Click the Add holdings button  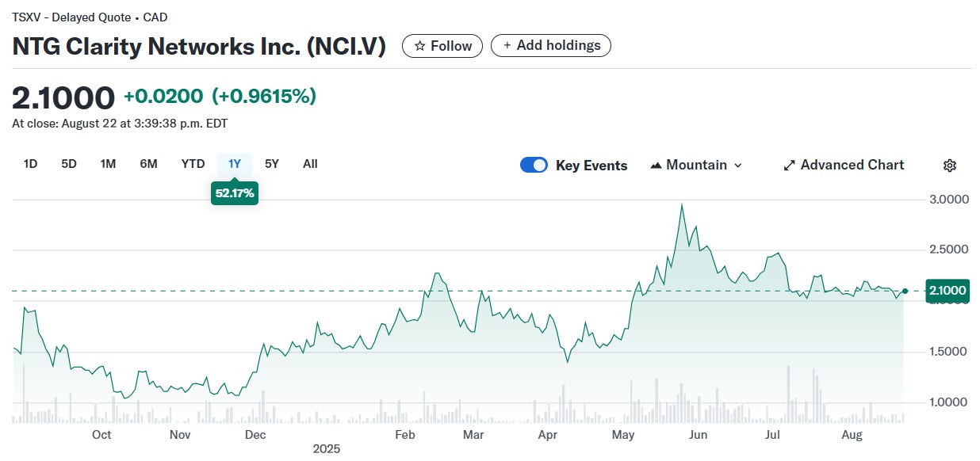pos(551,46)
